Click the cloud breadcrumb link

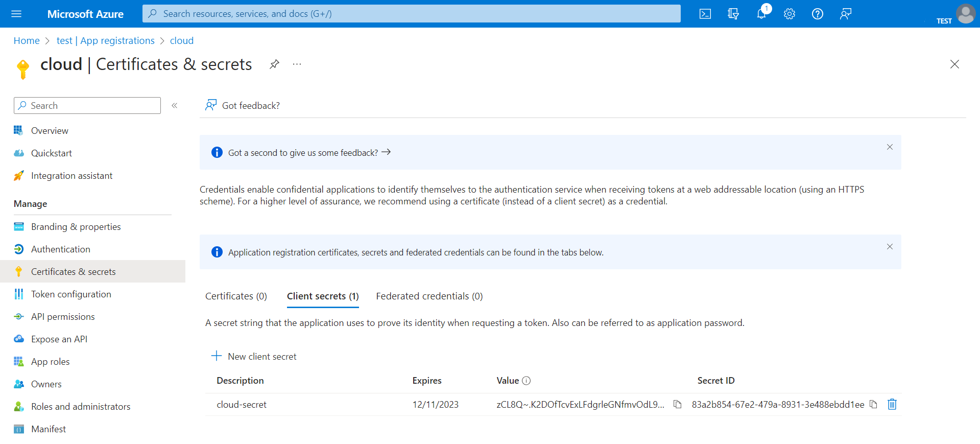[x=182, y=40]
